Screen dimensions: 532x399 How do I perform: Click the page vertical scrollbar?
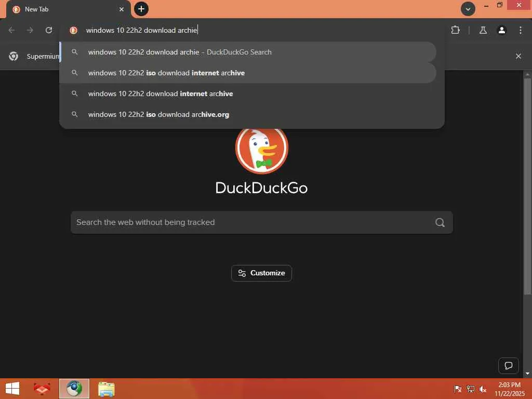(527, 187)
